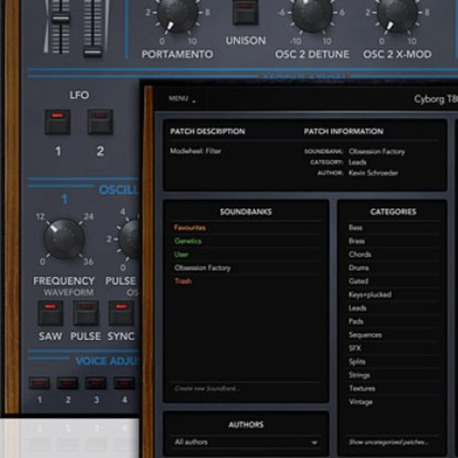This screenshot has height=458, width=458.
Task: Select the Vintage category
Action: tap(393, 402)
